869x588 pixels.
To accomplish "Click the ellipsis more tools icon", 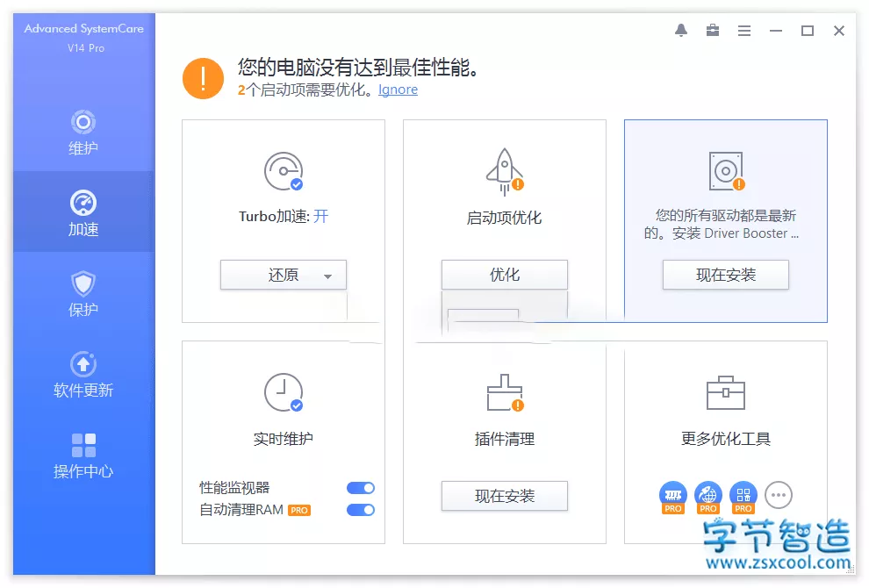I will pos(779,495).
